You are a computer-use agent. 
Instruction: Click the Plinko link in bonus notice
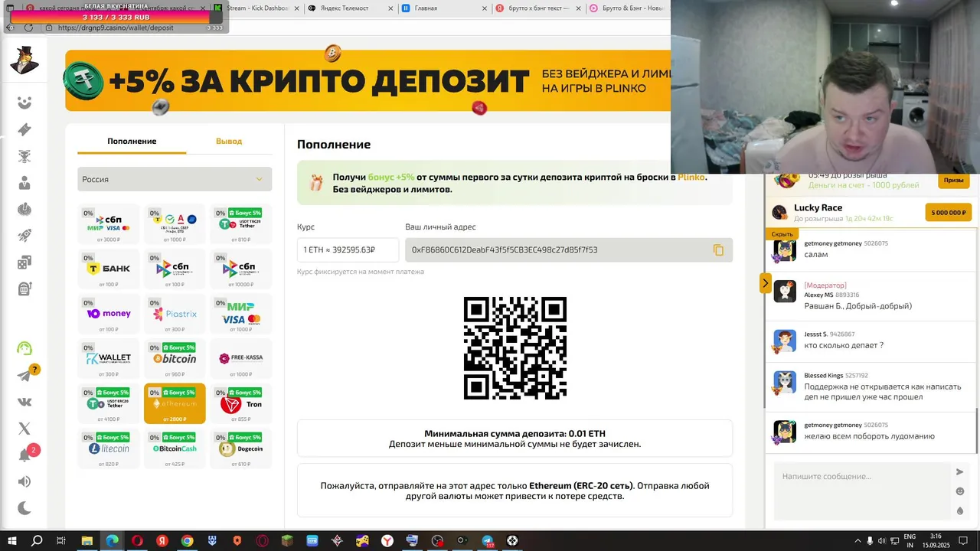point(691,177)
